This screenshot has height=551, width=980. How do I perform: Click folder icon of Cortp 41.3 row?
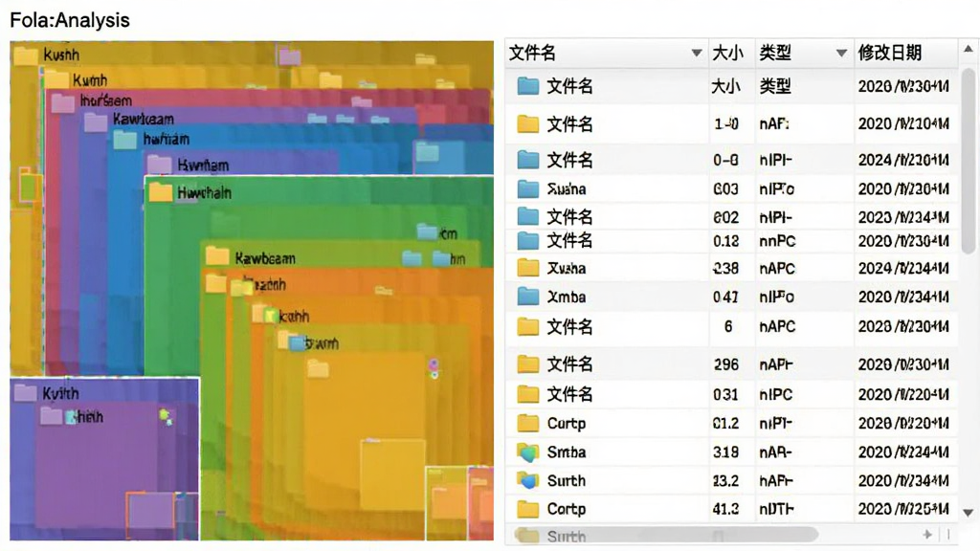coord(528,509)
